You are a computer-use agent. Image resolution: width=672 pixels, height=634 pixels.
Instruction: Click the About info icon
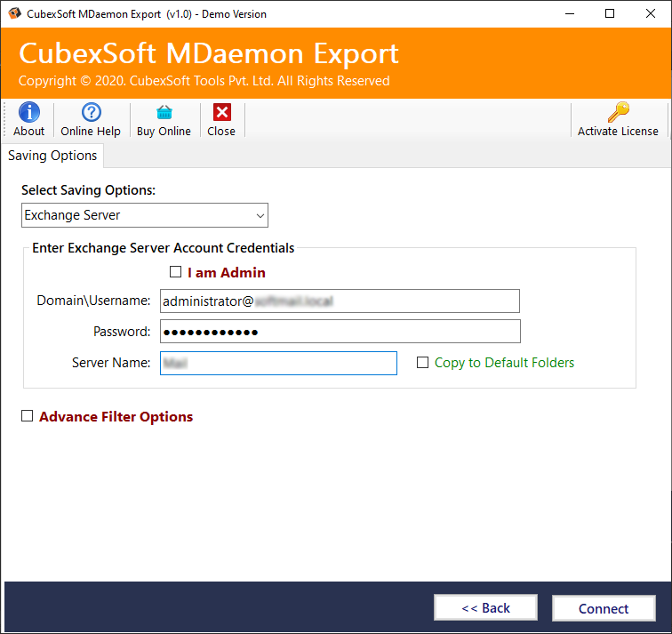pos(28,112)
